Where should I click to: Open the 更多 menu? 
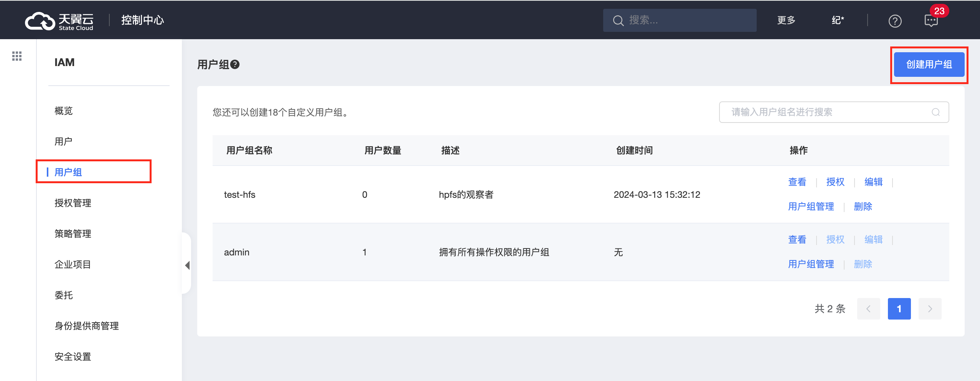point(786,20)
